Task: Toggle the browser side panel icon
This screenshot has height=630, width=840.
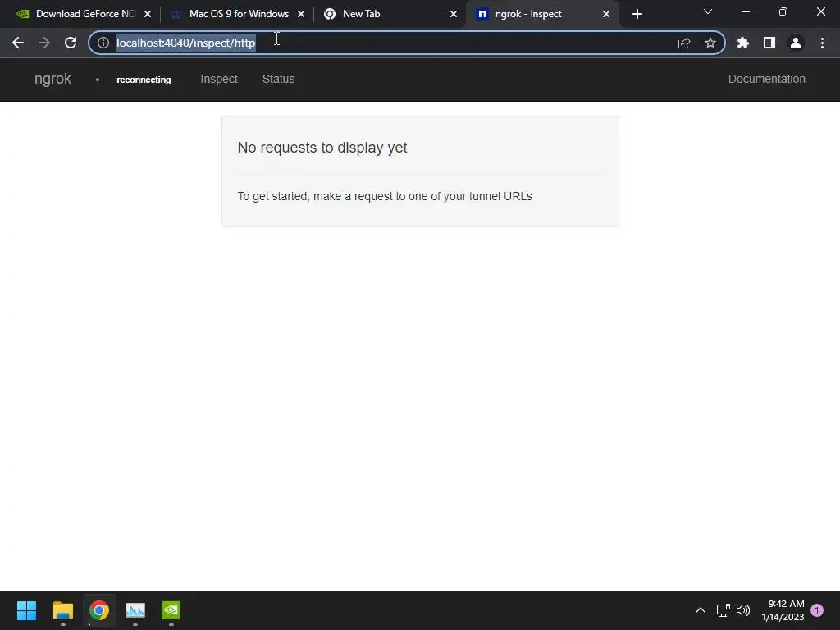Action: point(769,43)
